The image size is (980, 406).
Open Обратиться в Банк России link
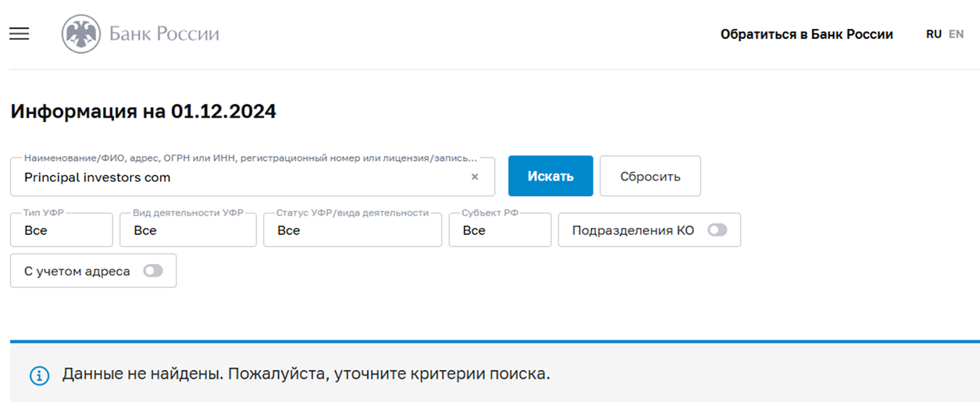click(807, 34)
